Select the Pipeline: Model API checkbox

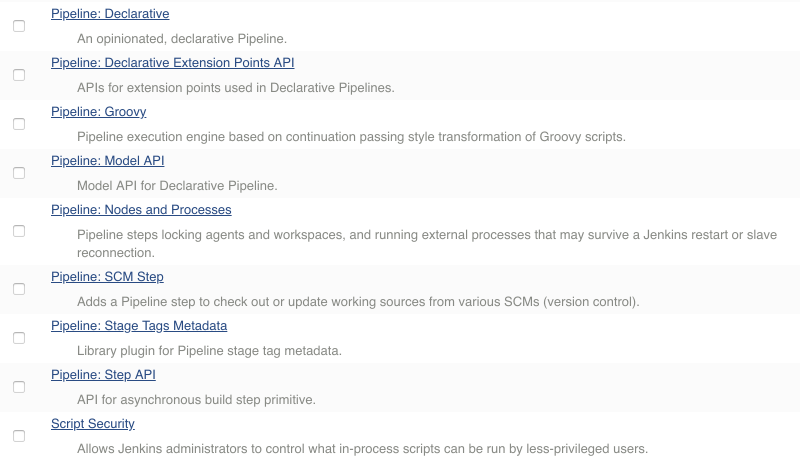(x=19, y=173)
